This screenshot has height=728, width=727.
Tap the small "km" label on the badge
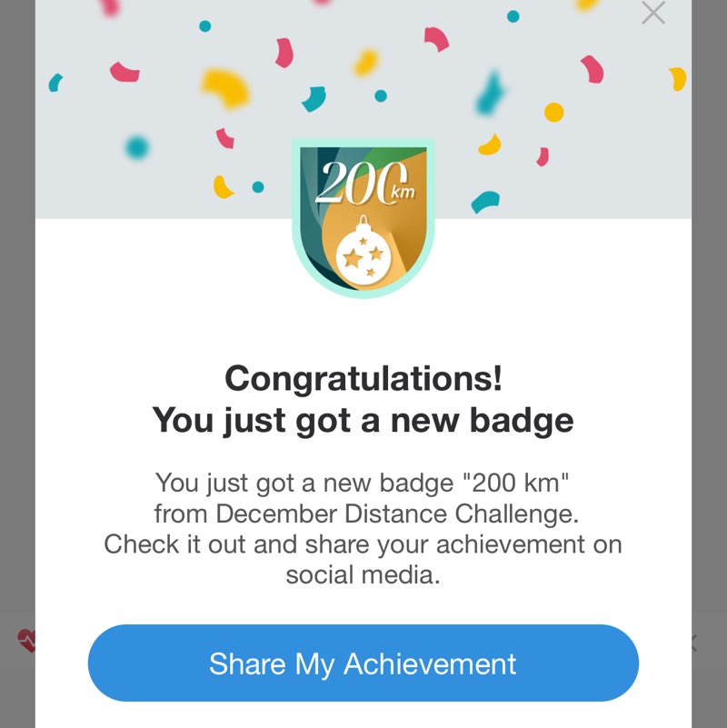pyautogui.click(x=403, y=191)
